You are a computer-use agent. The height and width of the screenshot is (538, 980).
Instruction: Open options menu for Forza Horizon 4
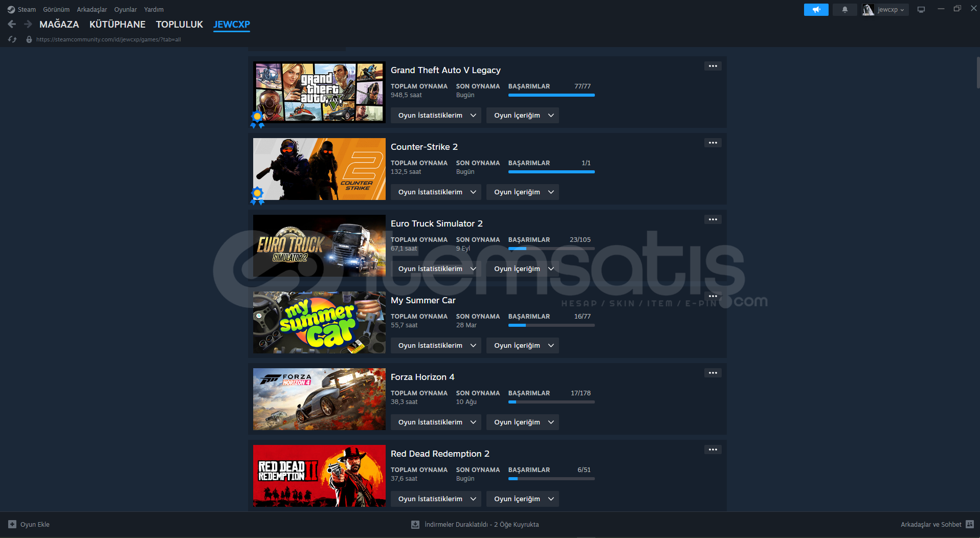click(x=713, y=373)
